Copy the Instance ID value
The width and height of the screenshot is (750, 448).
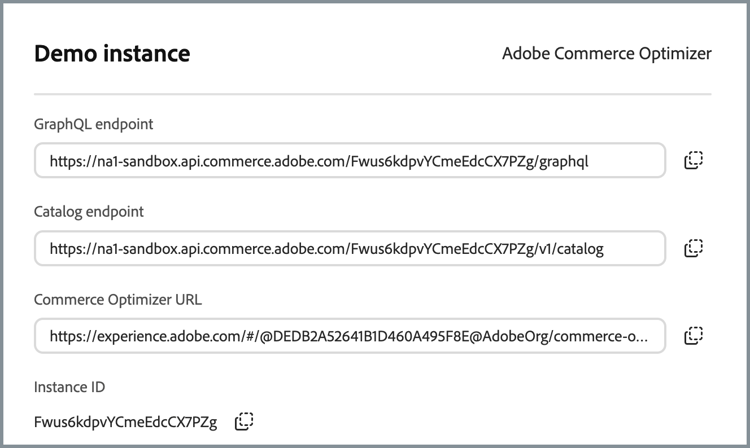click(244, 421)
